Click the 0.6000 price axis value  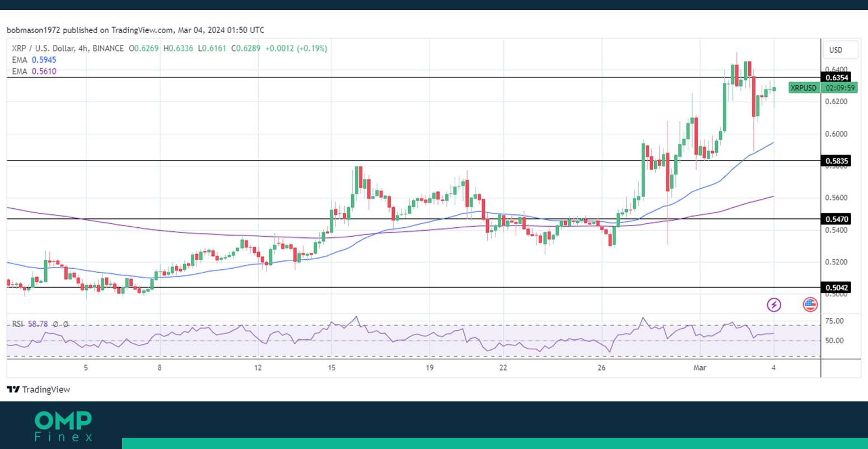[837, 134]
